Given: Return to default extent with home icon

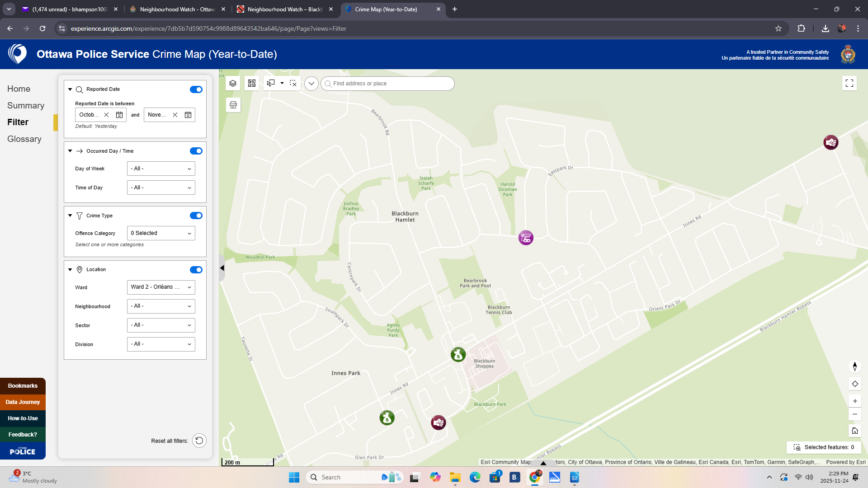Looking at the screenshot, I should 854,430.
